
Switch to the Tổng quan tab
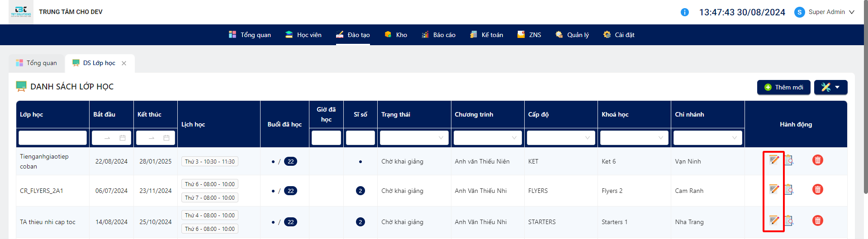click(x=37, y=63)
